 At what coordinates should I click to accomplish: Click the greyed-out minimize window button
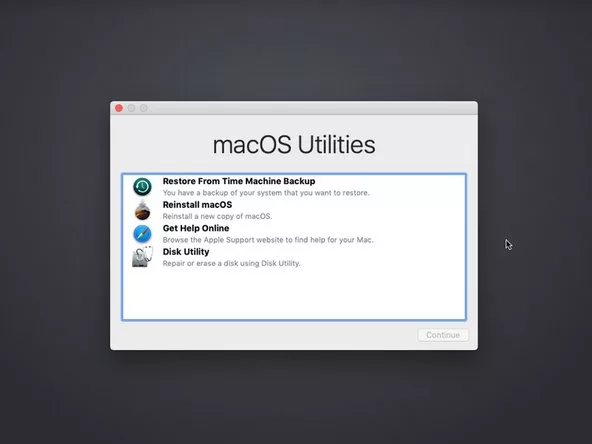131,108
